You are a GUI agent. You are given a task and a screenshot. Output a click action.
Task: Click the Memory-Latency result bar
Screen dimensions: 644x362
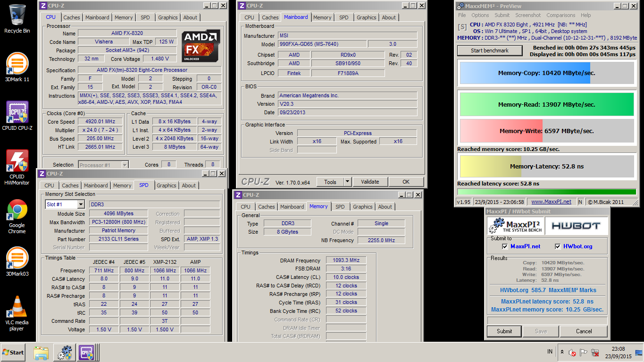(547, 166)
